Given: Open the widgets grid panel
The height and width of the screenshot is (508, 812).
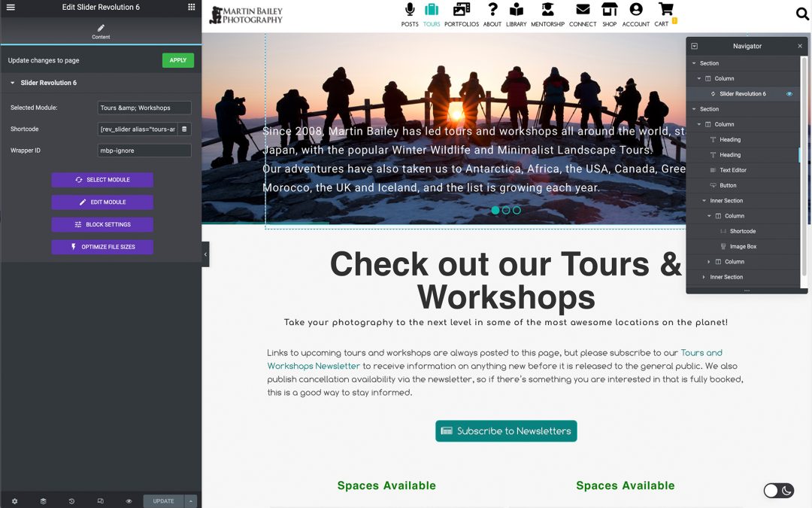Looking at the screenshot, I should (192, 7).
